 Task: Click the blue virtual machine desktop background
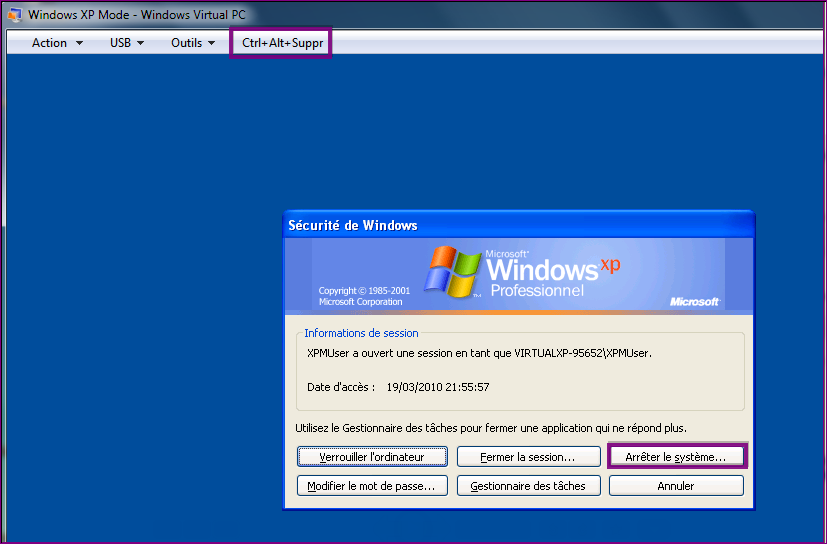(140, 300)
